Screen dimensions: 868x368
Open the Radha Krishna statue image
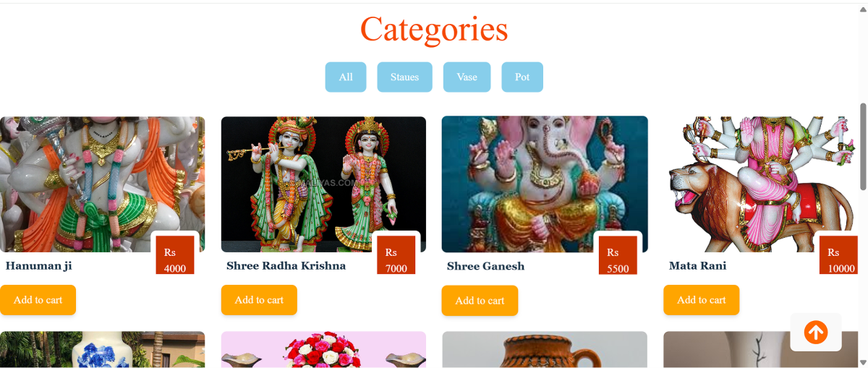click(323, 184)
